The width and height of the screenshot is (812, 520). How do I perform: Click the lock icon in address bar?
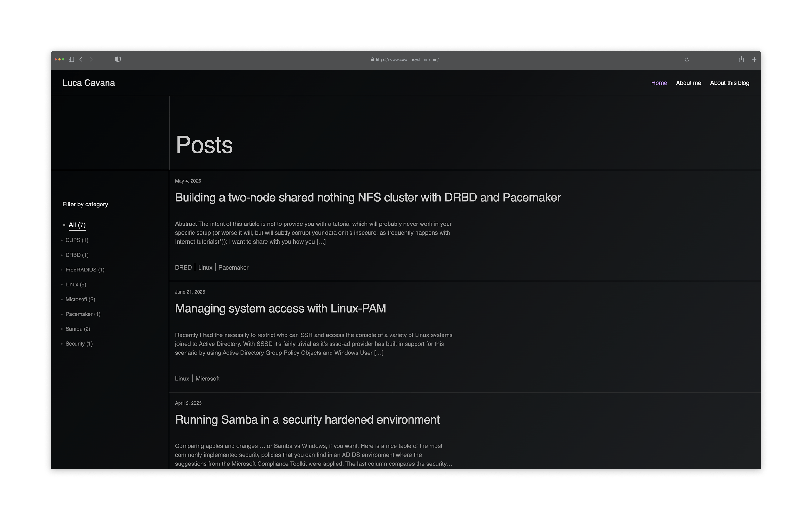[x=373, y=59]
